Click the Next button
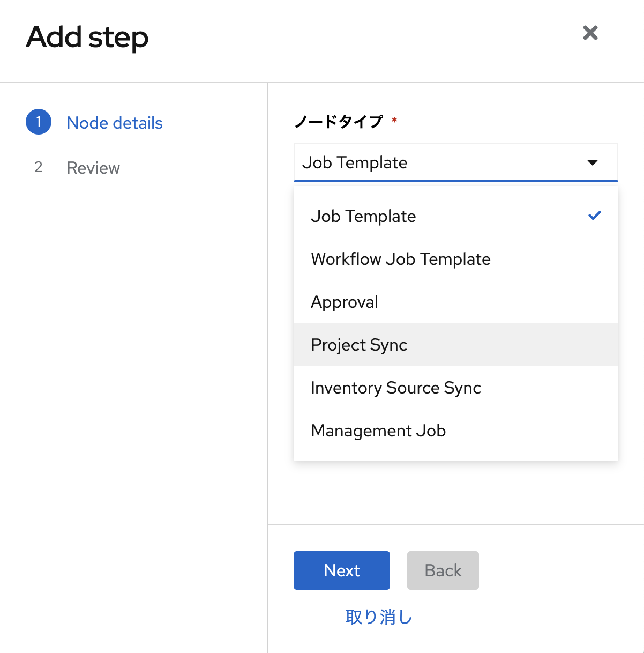 pyautogui.click(x=342, y=570)
